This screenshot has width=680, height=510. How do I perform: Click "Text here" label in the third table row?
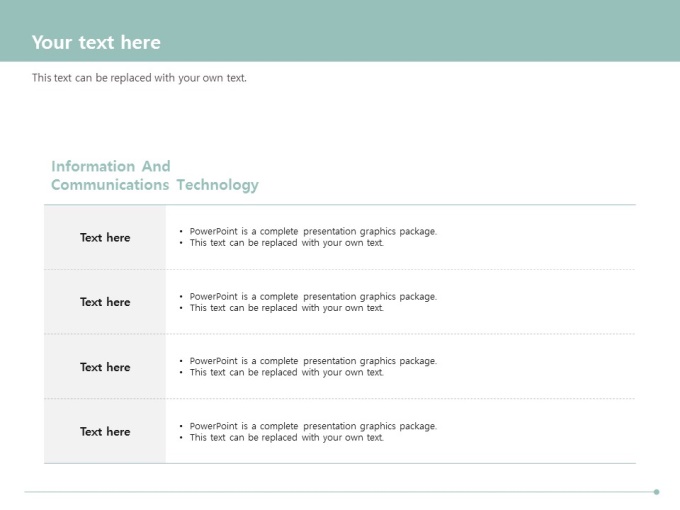(x=105, y=367)
